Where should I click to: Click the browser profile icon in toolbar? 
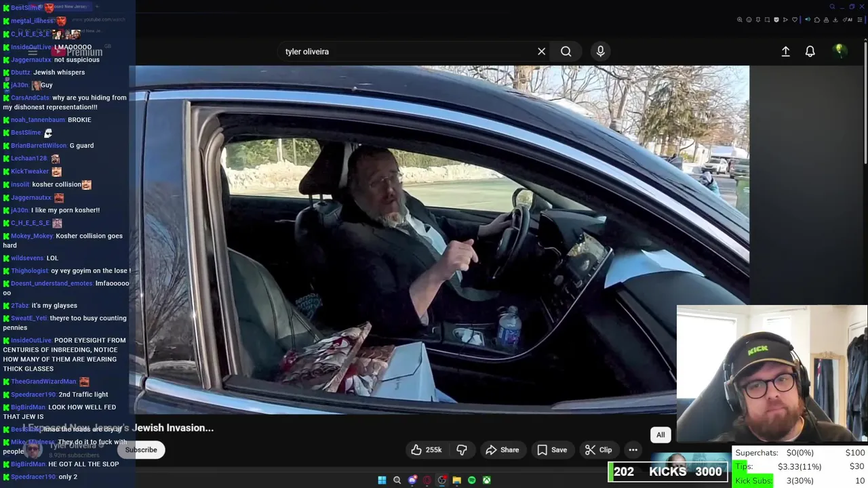point(826,20)
